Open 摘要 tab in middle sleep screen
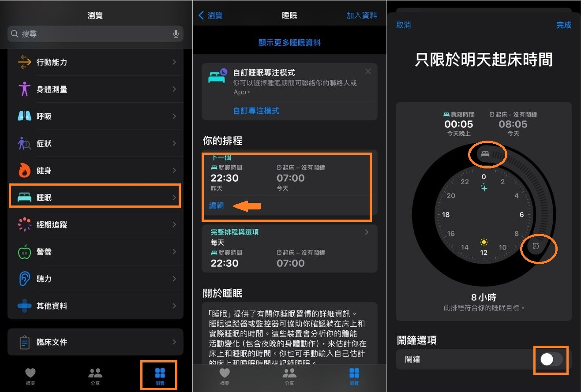The image size is (581, 392). coord(225,376)
